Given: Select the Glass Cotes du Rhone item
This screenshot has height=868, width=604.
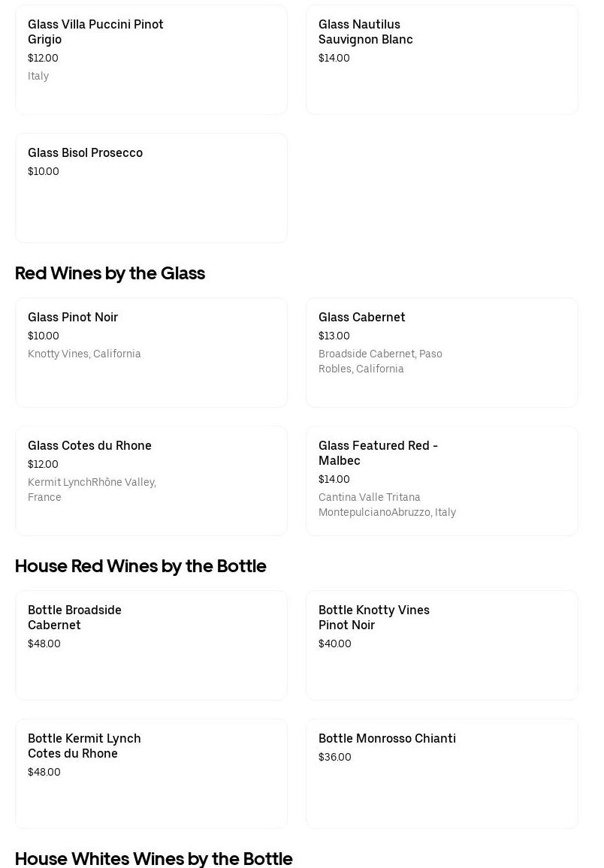Looking at the screenshot, I should tap(151, 481).
